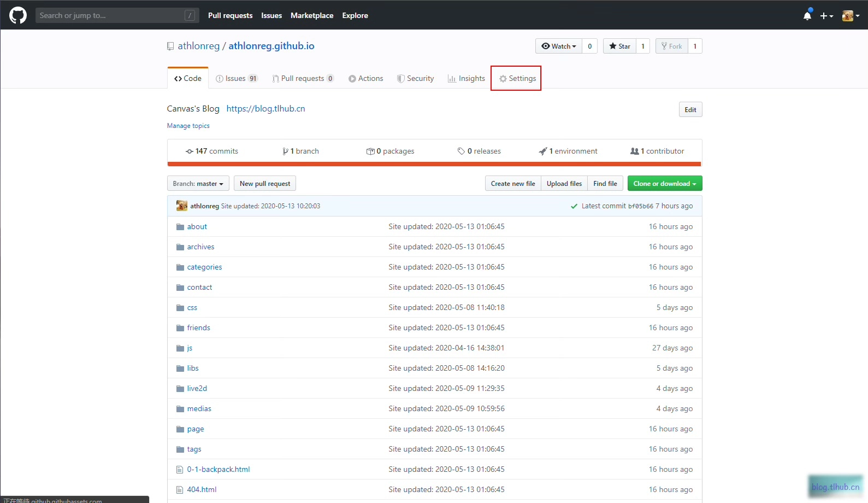Viewport: 868px width, 503px height.
Task: View the 147 commits
Action: (x=212, y=151)
